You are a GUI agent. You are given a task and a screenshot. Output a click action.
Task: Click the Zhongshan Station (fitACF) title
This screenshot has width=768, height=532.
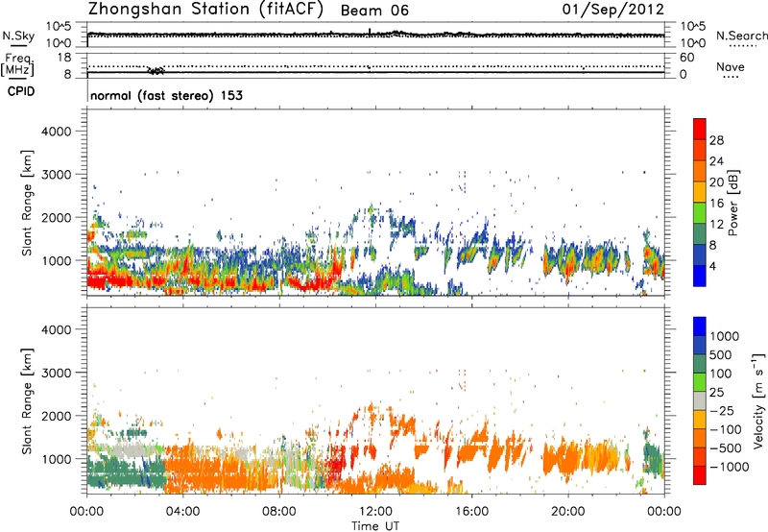click(205, 10)
